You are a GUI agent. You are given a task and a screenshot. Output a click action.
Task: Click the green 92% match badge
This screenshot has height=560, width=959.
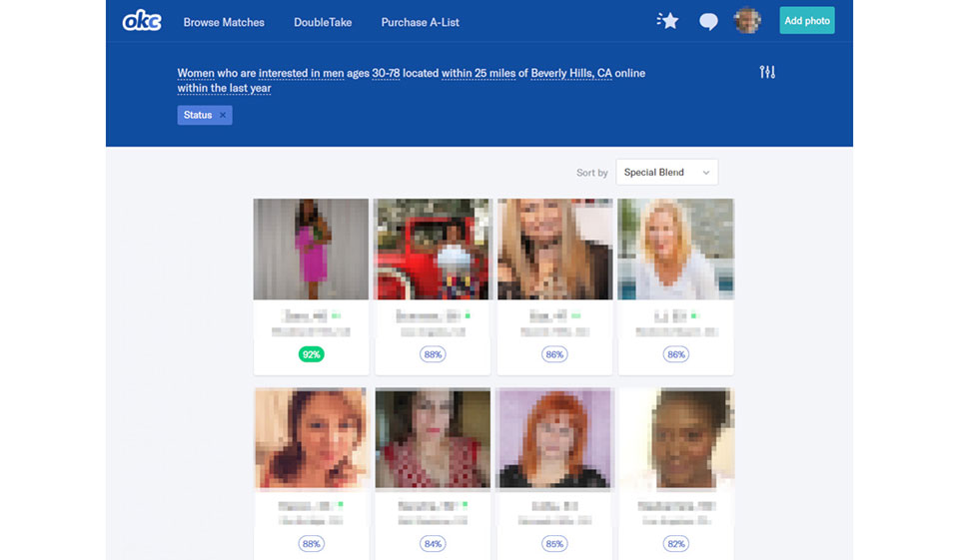pos(311,354)
